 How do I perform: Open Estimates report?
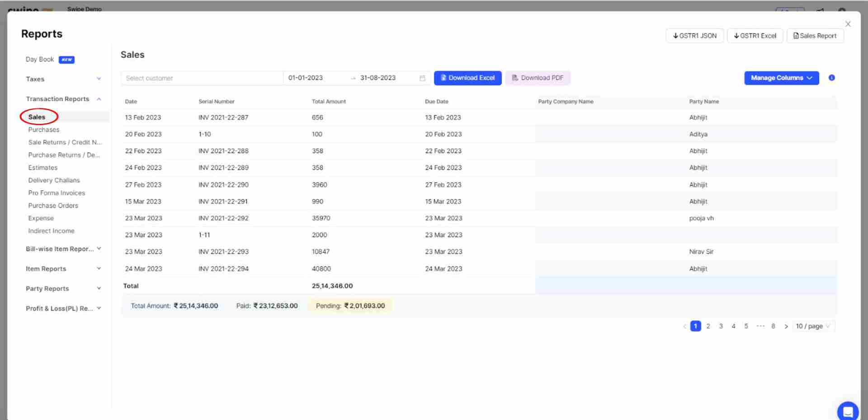click(x=43, y=168)
